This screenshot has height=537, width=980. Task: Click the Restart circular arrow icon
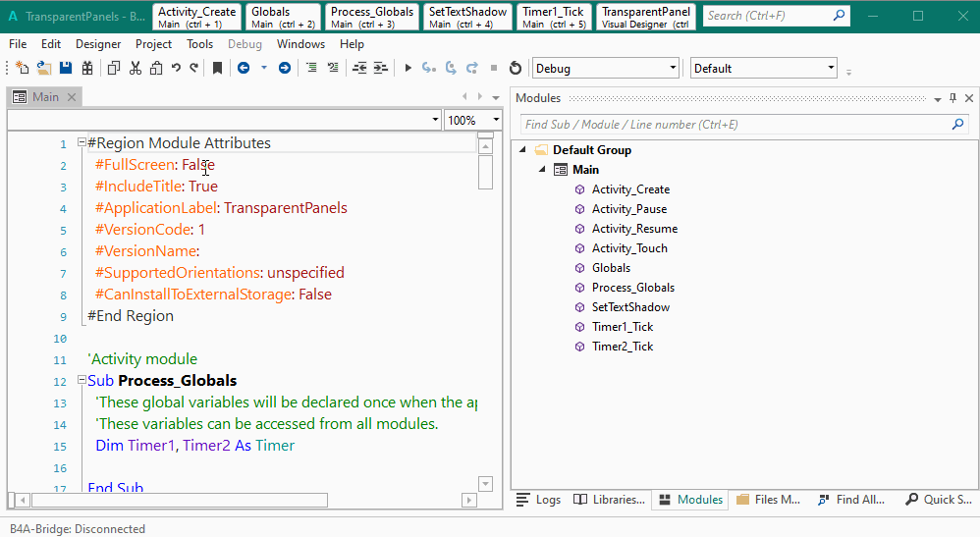pos(516,68)
